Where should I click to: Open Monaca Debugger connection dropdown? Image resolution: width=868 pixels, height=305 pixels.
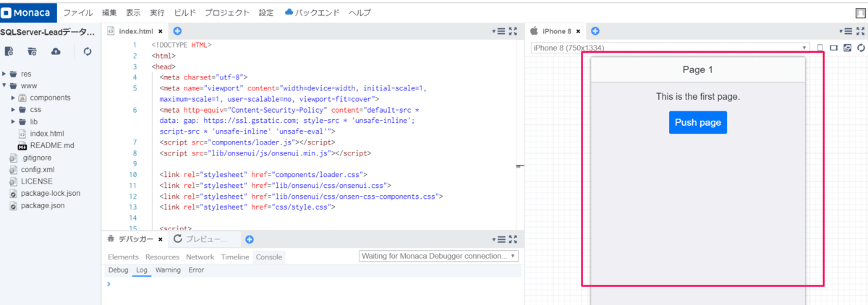439,257
